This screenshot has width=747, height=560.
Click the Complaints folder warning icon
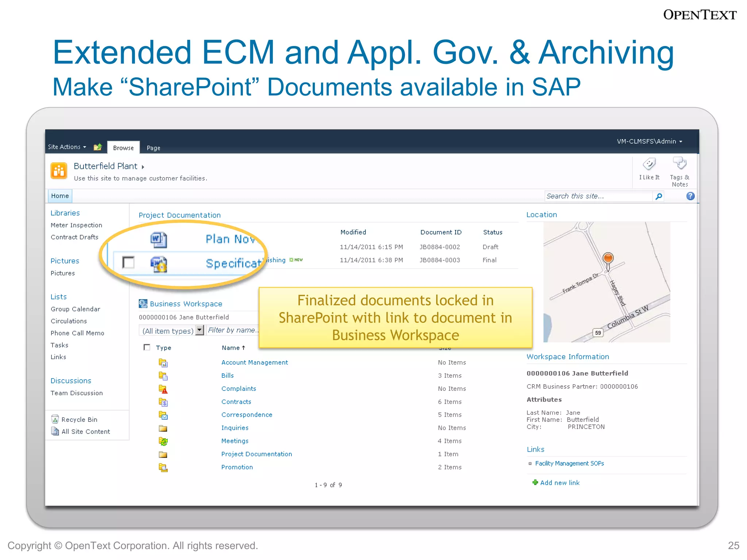click(x=163, y=389)
